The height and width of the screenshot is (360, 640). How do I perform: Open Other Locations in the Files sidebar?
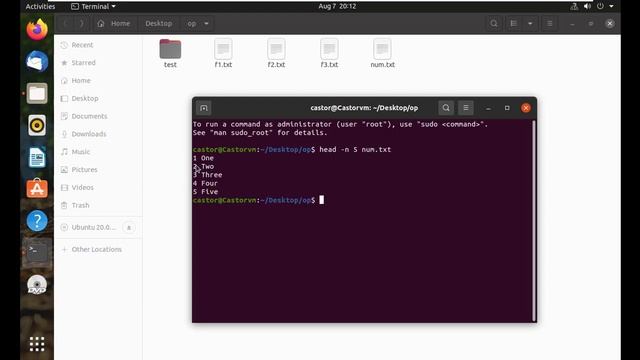pyautogui.click(x=98, y=249)
